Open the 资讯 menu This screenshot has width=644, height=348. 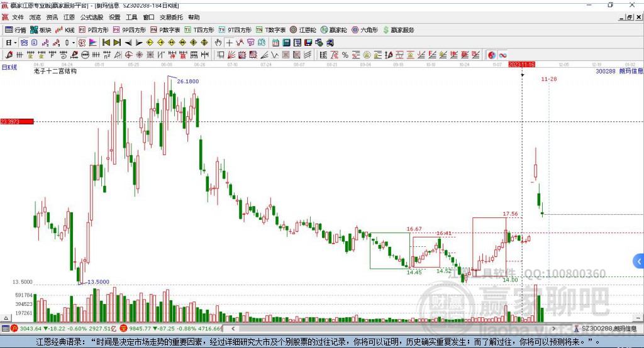(52, 17)
